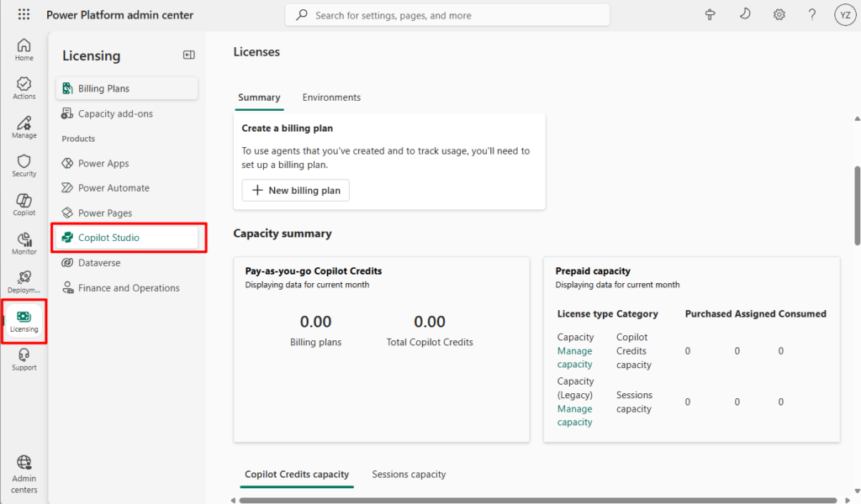861x504 pixels.
Task: Open the Security shield icon
Action: [x=24, y=165]
